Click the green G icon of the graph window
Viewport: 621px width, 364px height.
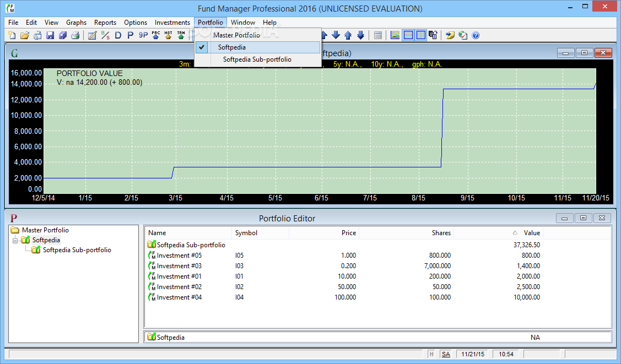pyautogui.click(x=14, y=53)
